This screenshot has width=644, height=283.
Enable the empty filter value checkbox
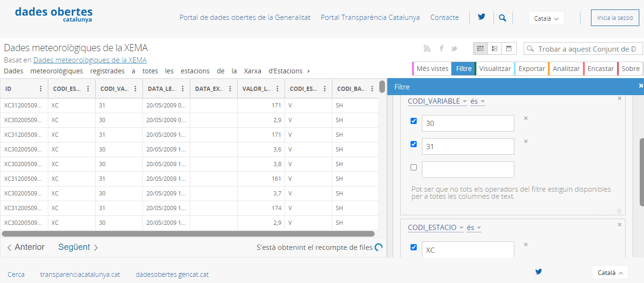coord(413,168)
